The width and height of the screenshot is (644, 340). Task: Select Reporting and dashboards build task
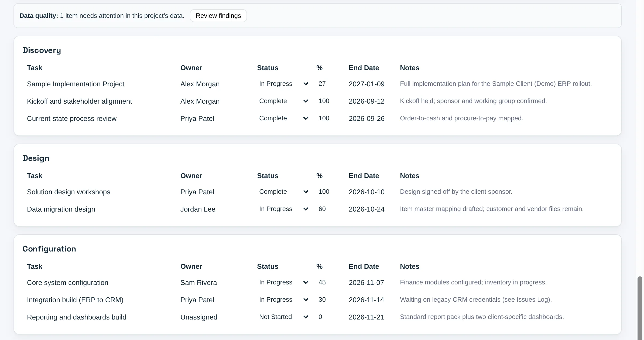77,317
